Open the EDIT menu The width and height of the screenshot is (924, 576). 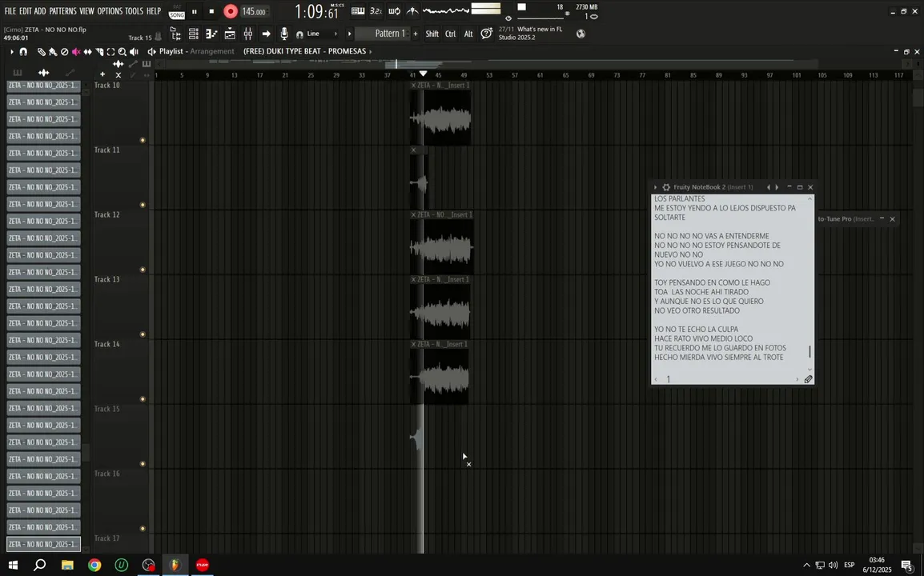click(26, 11)
